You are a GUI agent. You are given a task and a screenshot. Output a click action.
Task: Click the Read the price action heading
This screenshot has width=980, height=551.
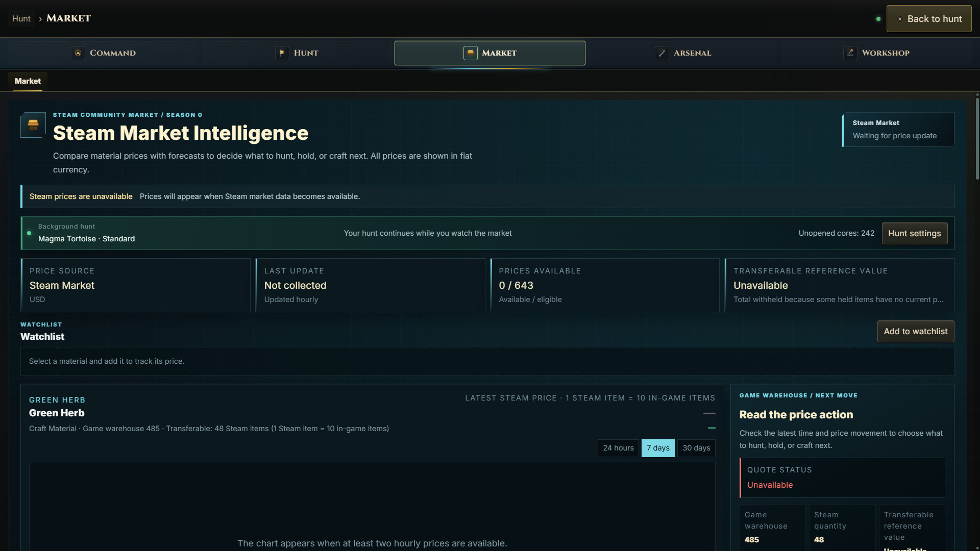[796, 415]
